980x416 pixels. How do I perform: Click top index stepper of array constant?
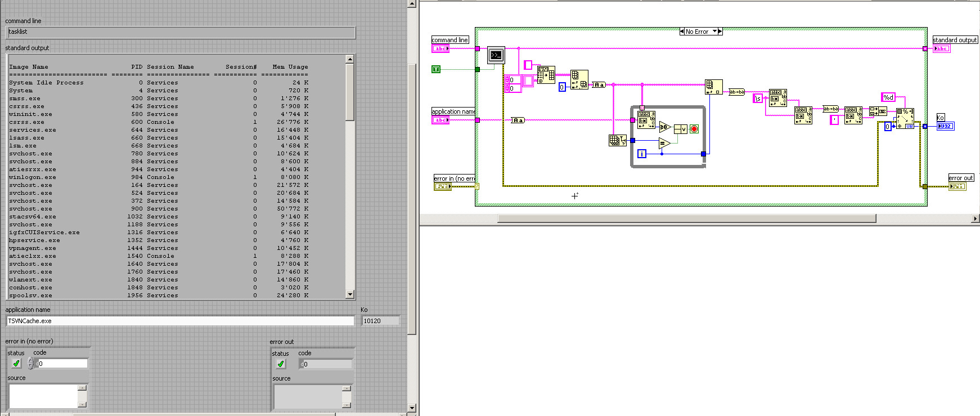pyautogui.click(x=507, y=80)
